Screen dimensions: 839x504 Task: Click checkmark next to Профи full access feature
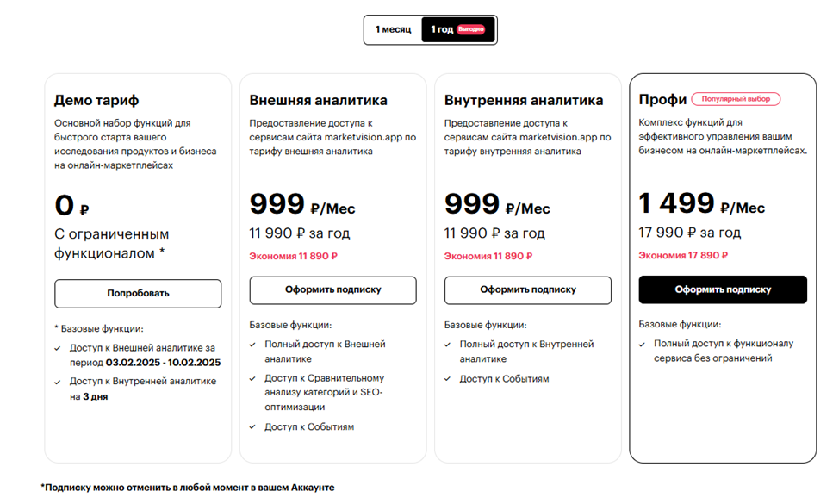[643, 344]
